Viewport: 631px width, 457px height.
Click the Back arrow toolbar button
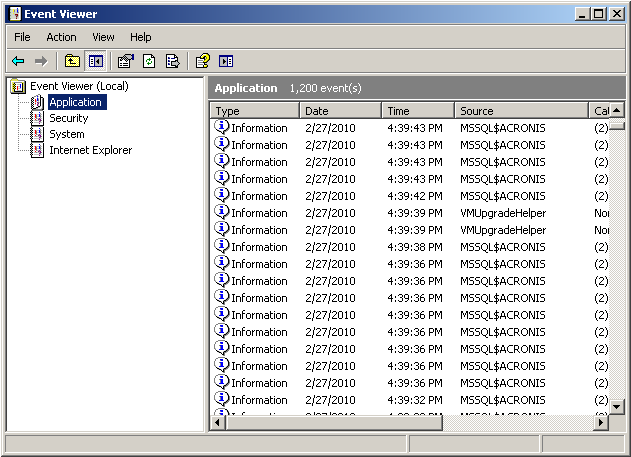pyautogui.click(x=18, y=61)
